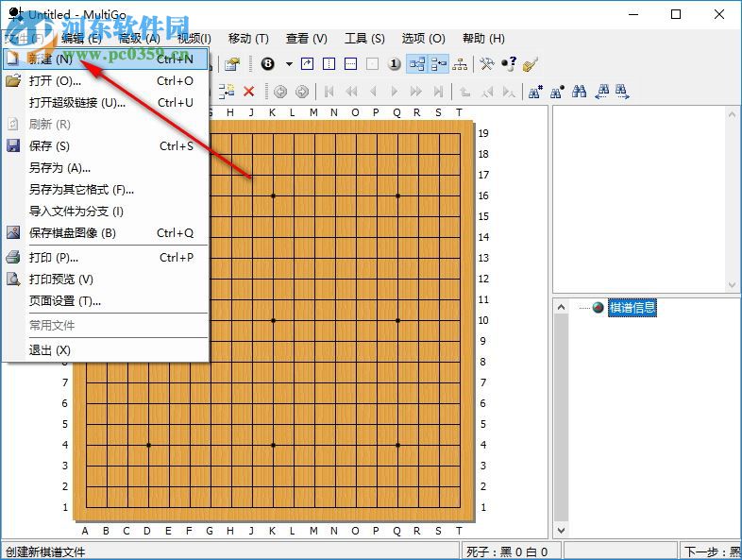Click the comment panel scroll up arrow

click(x=732, y=114)
